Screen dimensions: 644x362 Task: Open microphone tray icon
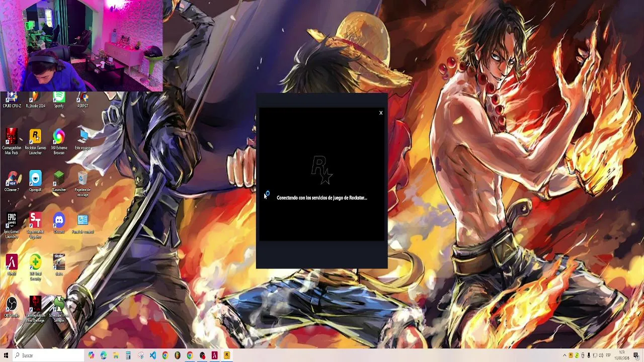point(589,355)
